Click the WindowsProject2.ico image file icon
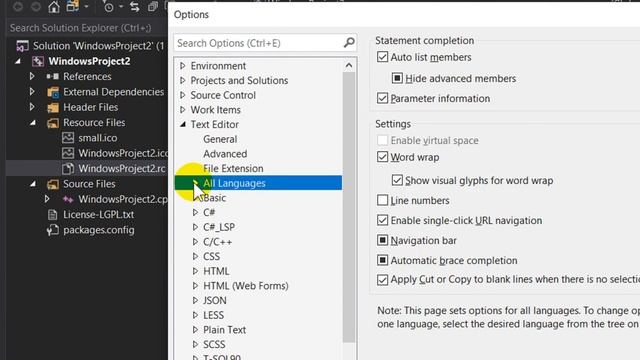This screenshot has height=360, width=640. 68,153
